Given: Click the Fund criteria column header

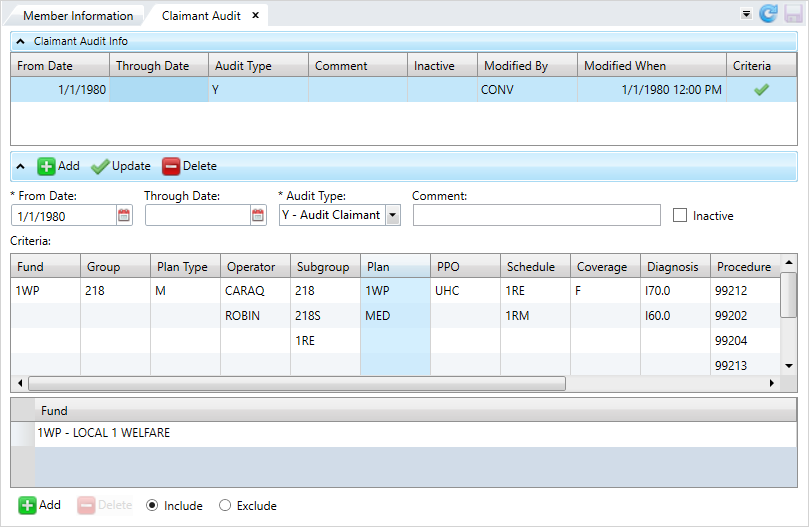Looking at the screenshot, I should pos(45,267).
